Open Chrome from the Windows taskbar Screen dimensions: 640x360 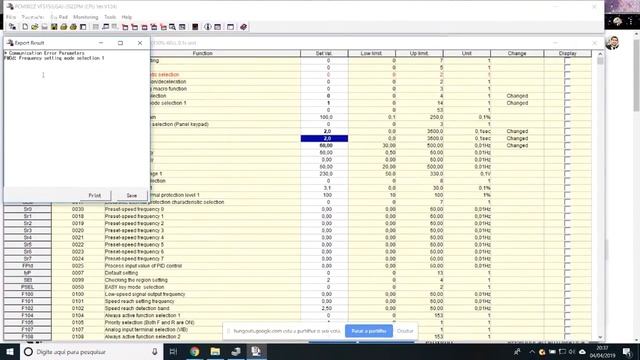tap(195, 351)
